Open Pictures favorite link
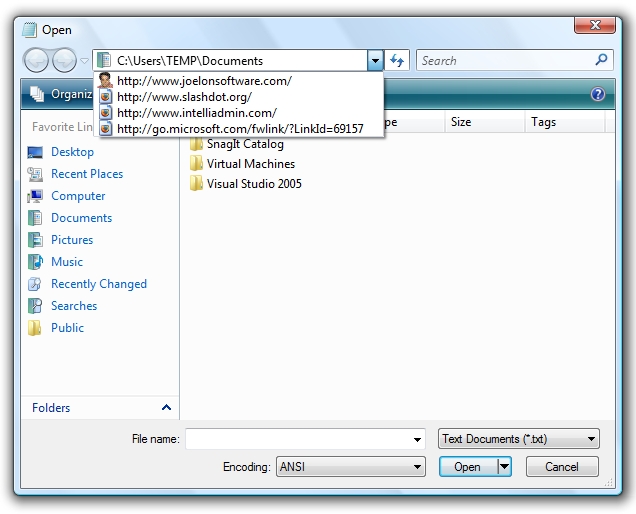This screenshot has height=514, width=636. click(x=72, y=239)
